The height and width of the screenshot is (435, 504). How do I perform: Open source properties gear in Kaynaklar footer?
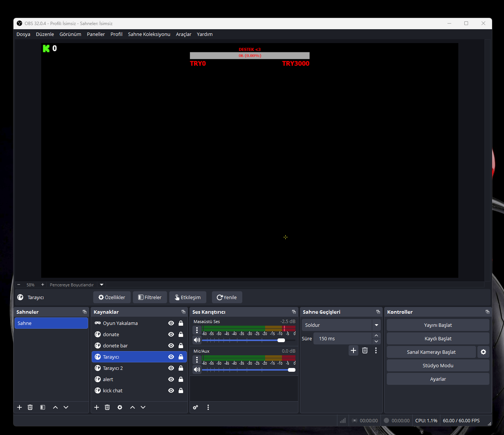click(120, 407)
